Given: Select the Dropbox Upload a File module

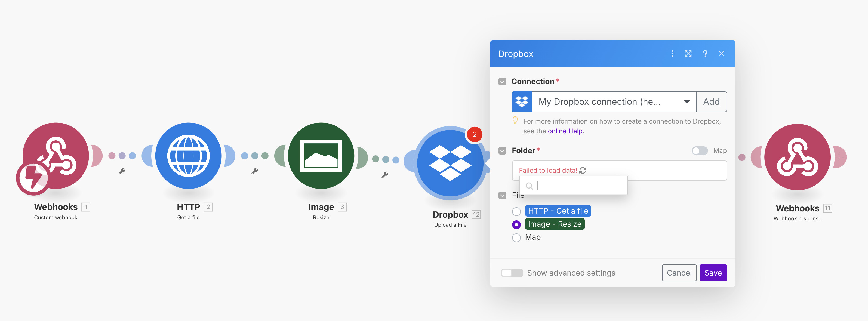Looking at the screenshot, I should [450, 163].
